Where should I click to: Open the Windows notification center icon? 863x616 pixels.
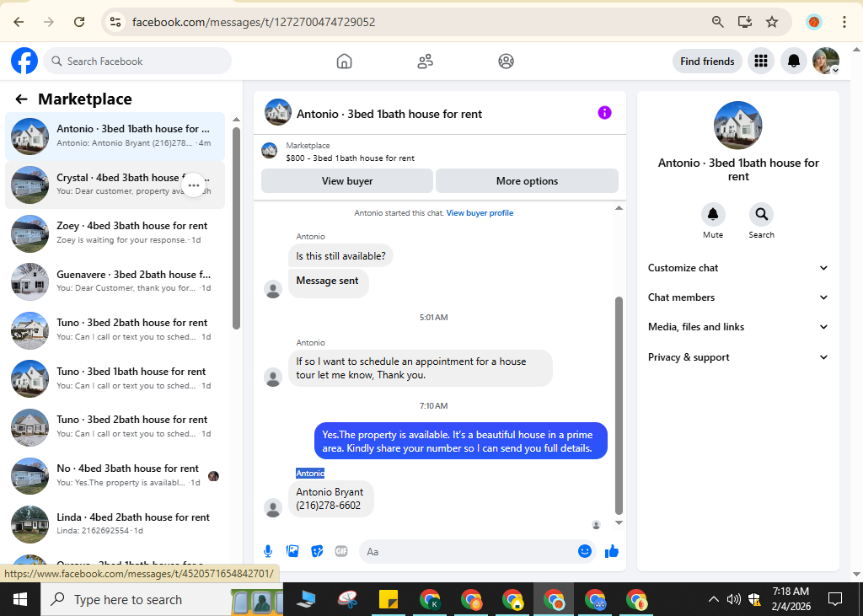(x=835, y=599)
